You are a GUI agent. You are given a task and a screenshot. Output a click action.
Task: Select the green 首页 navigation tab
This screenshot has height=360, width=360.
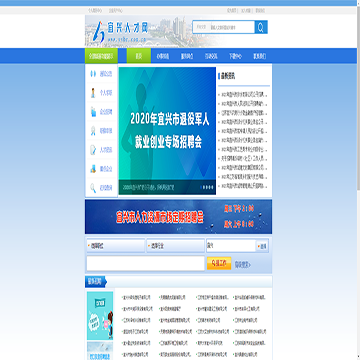(x=139, y=56)
